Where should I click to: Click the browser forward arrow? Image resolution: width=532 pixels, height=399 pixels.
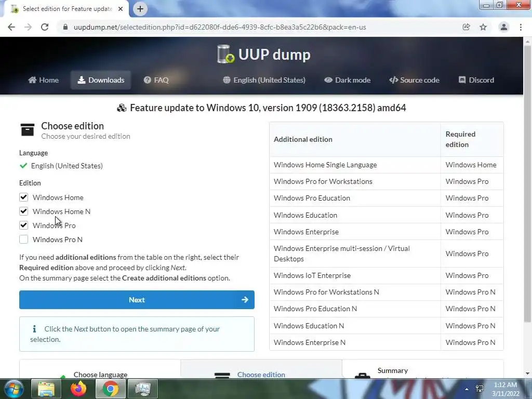pyautogui.click(x=28, y=27)
